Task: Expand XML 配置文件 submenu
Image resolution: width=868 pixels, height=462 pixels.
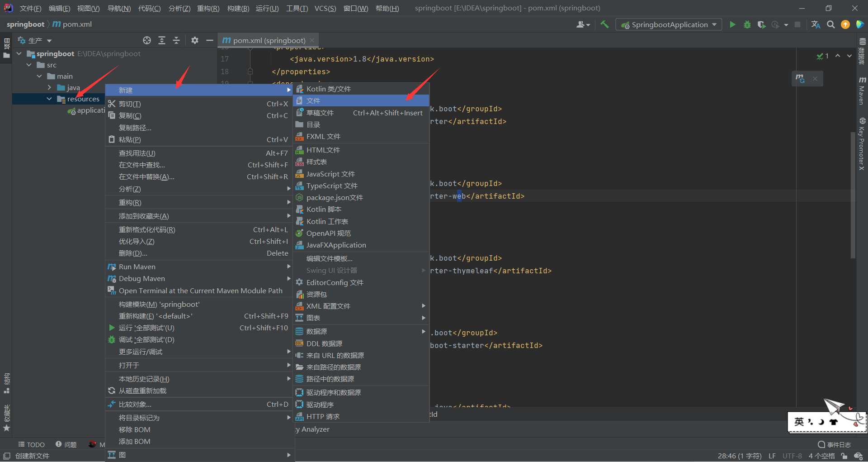Action: click(x=361, y=306)
